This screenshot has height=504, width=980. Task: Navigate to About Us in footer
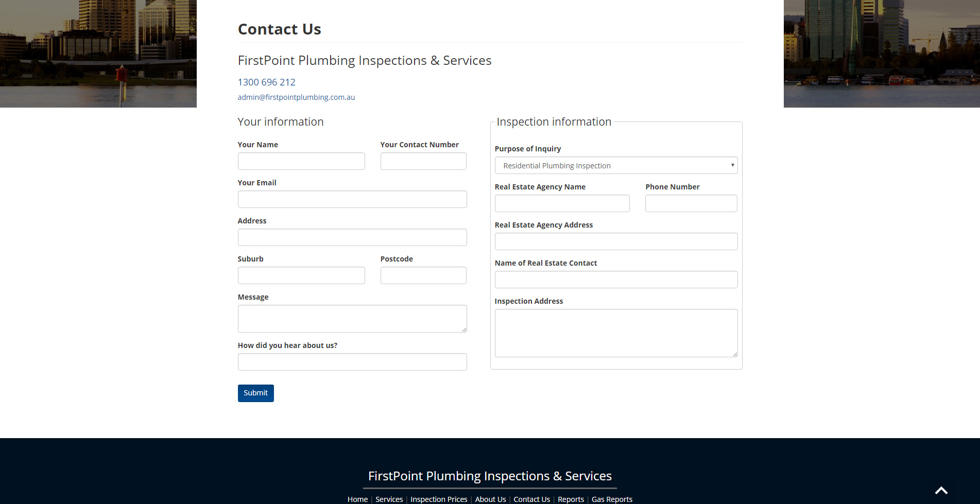(490, 499)
